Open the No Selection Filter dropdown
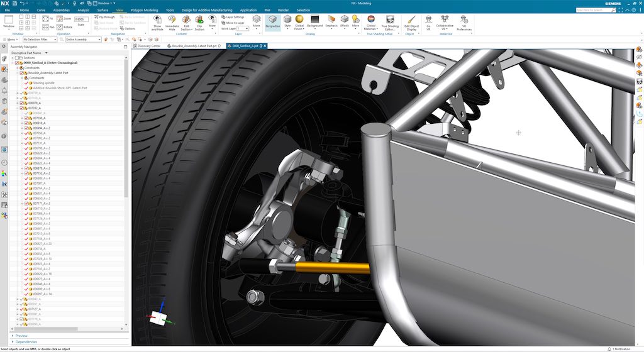644x352 pixels. 40,40
